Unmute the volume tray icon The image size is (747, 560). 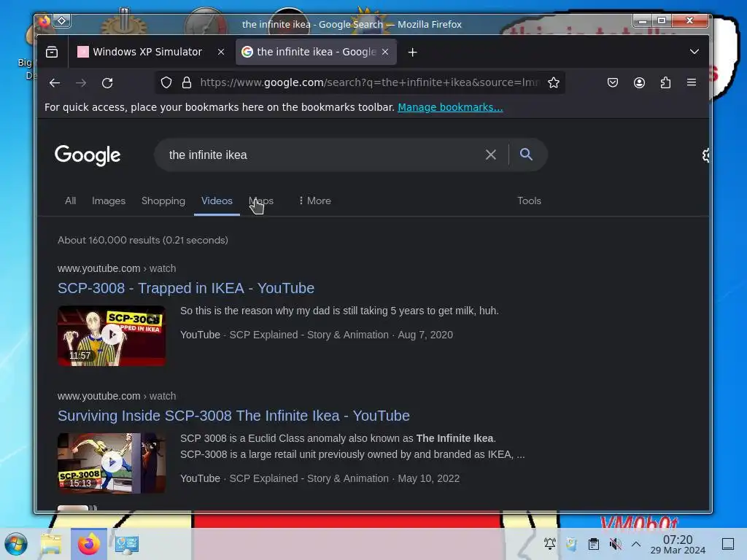tap(616, 544)
